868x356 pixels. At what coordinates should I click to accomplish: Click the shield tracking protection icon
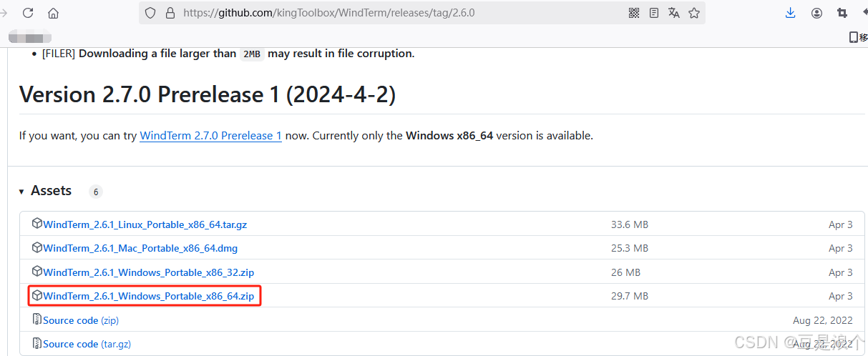pos(150,13)
